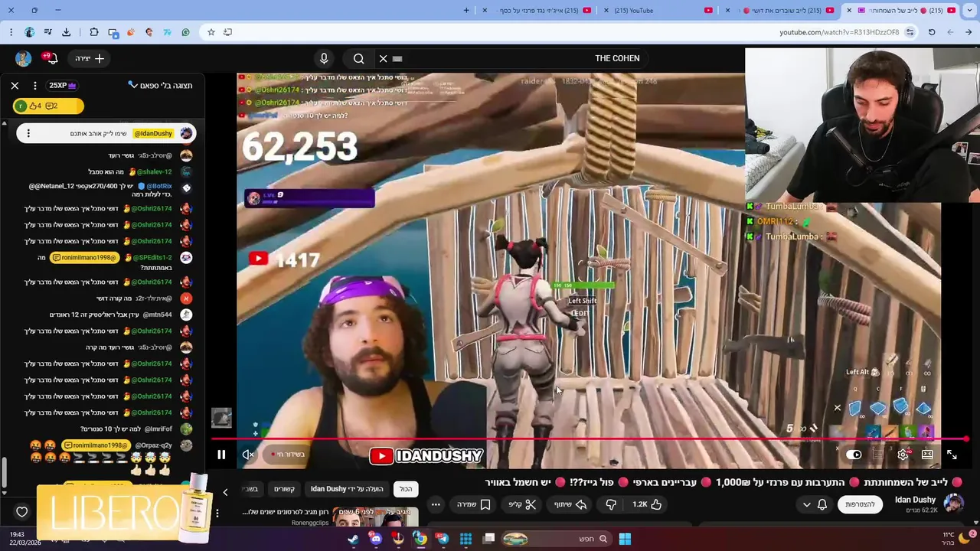Open the YouTube account avatar menu
The height and width of the screenshot is (551, 980).
tap(23, 58)
